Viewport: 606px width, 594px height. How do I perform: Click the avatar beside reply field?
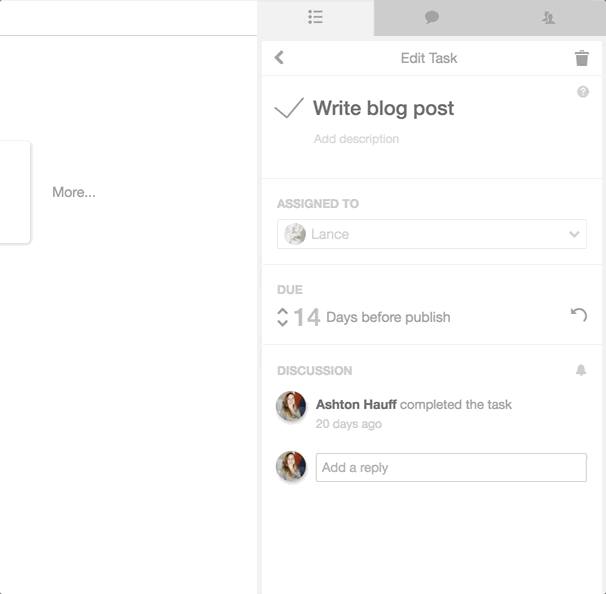[291, 466]
